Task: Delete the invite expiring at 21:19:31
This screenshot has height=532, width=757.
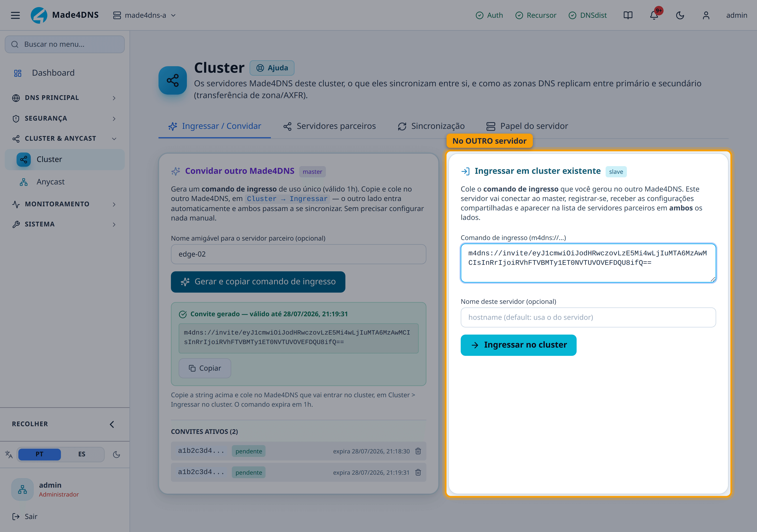Action: (x=418, y=473)
